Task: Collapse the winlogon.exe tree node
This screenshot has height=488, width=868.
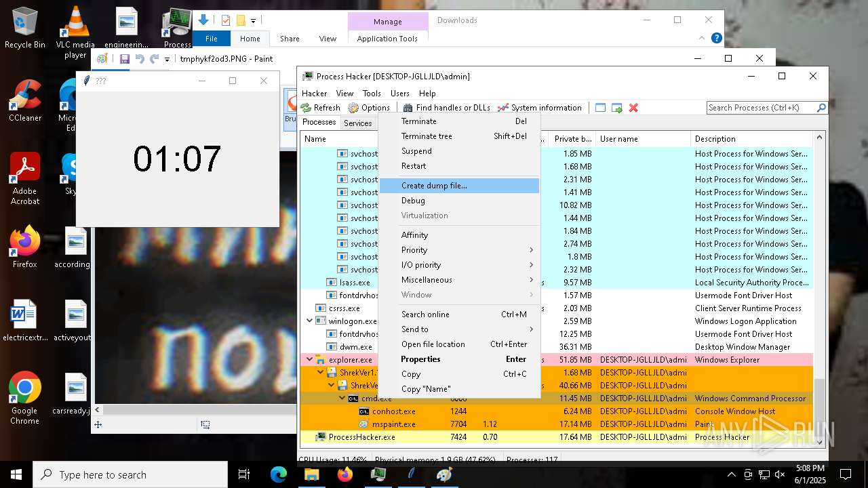Action: coord(310,321)
